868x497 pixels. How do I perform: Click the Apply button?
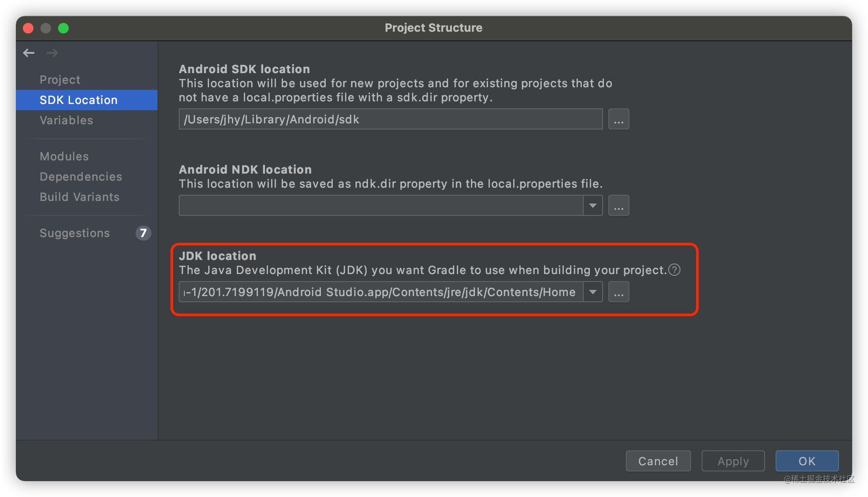point(733,461)
